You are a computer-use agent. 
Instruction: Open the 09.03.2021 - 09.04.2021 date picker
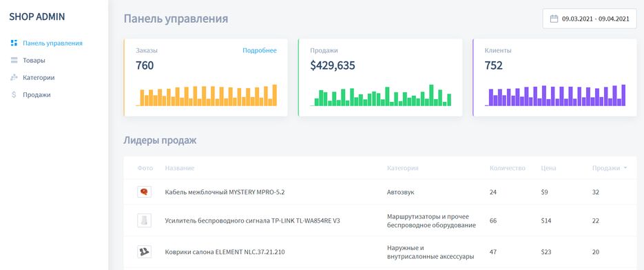coord(590,19)
